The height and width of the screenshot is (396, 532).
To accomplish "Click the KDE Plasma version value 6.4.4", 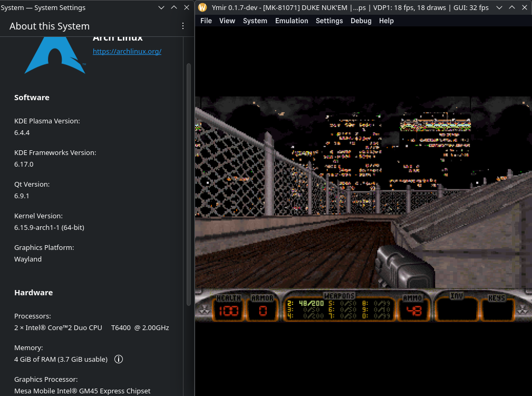I will (22, 133).
